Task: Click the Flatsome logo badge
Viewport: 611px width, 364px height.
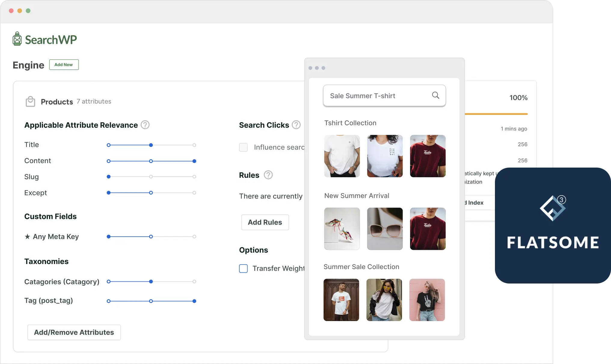Action: [x=553, y=223]
